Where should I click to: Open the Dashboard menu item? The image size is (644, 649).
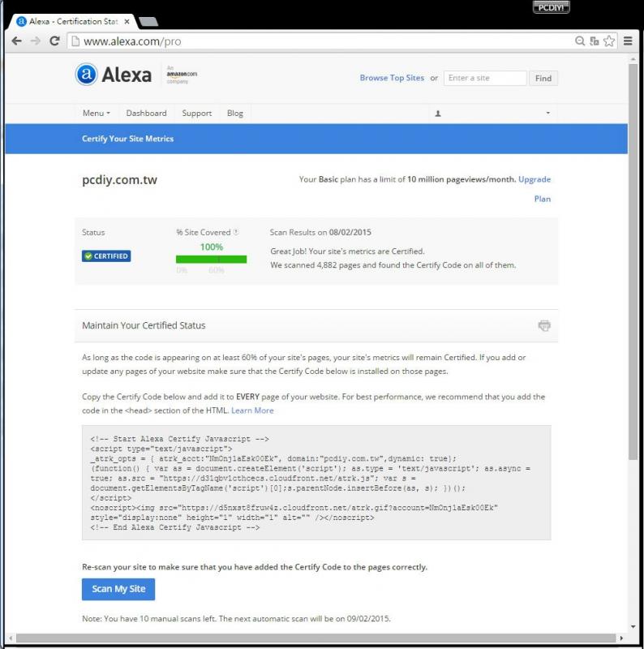pos(147,113)
